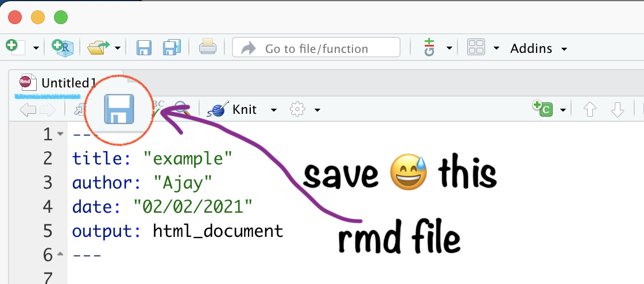This screenshot has height=284, width=644.
Task: Open an existing file with folder icon
Action: point(98,48)
